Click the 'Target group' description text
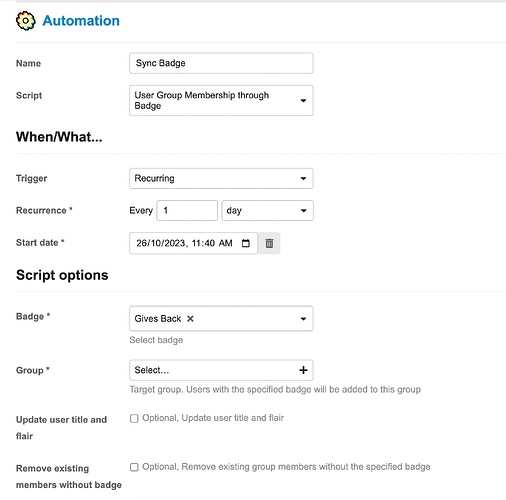506x500 pixels. [x=275, y=389]
